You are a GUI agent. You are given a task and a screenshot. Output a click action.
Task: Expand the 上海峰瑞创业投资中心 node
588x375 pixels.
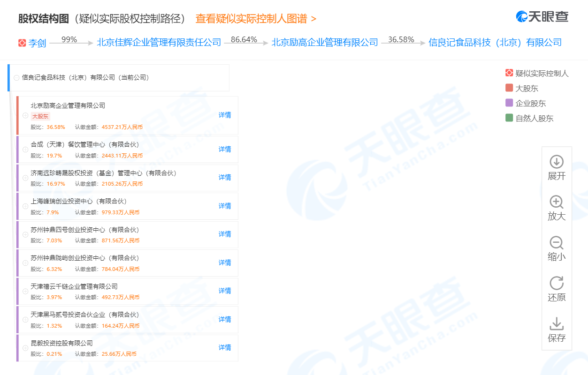pyautogui.click(x=25, y=207)
